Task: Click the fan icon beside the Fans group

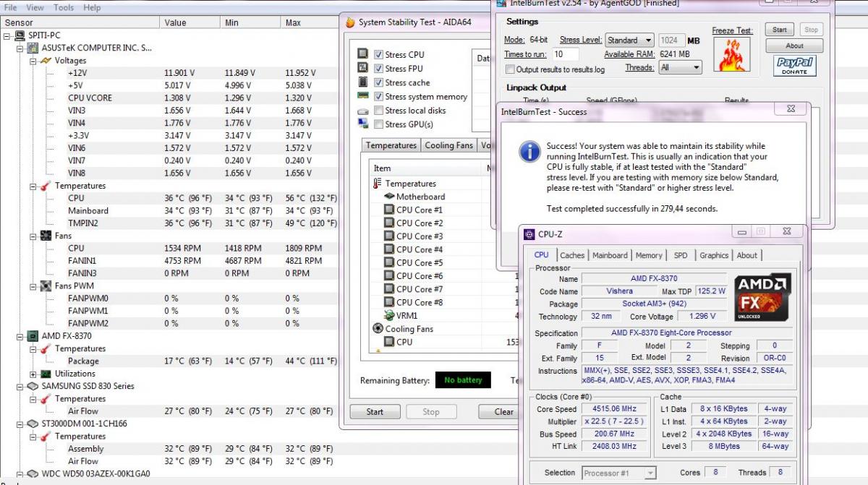Action: (46, 236)
